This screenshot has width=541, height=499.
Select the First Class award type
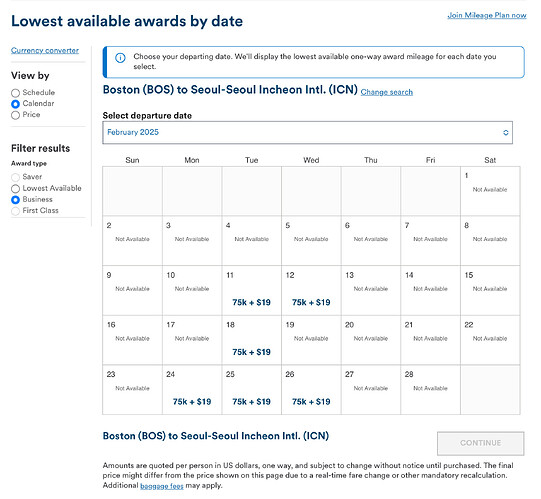coord(15,211)
